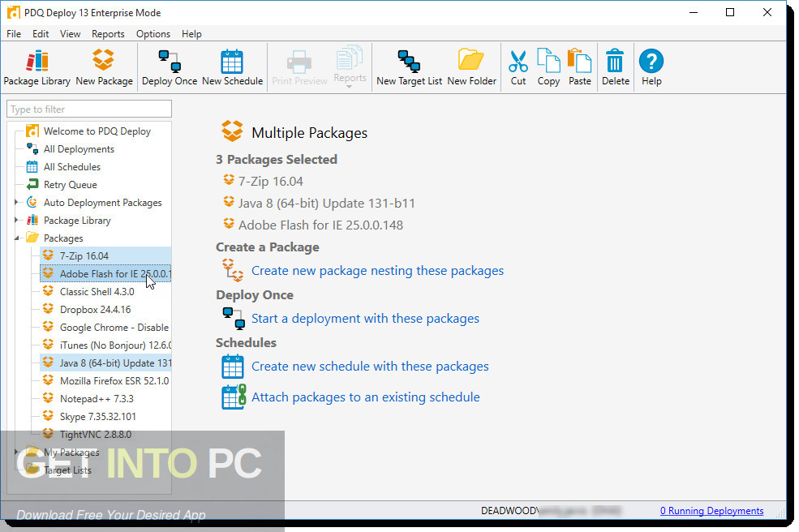Open the File menu
799x532 pixels.
point(14,33)
